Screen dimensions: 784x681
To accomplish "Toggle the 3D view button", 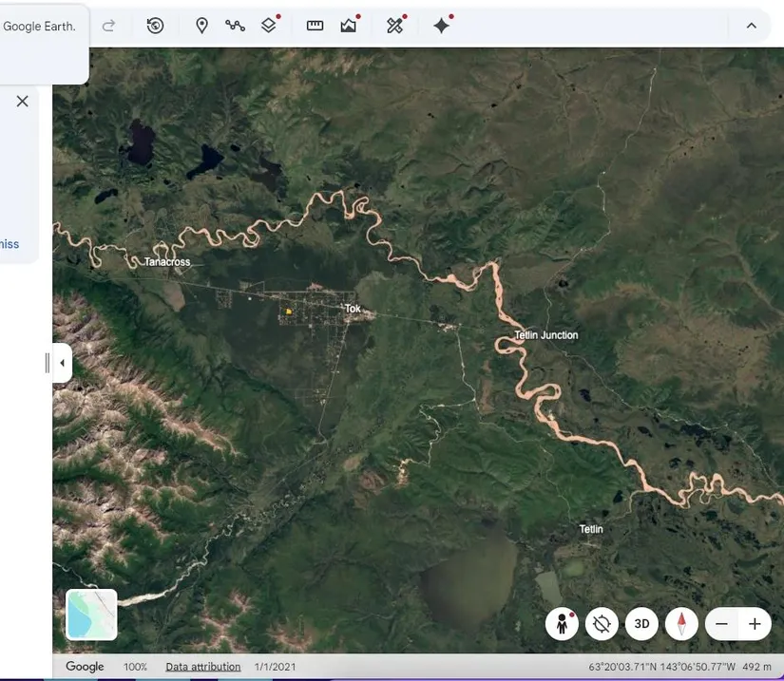I will point(641,624).
